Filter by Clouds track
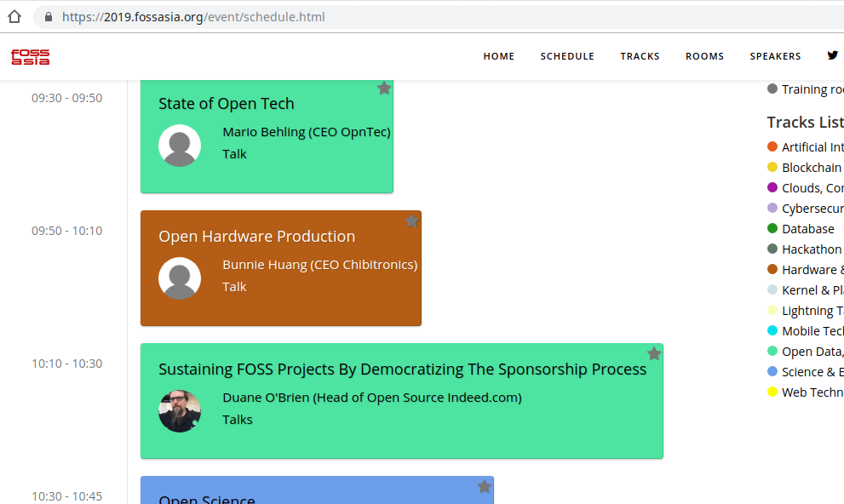844x504 pixels. pos(805,187)
